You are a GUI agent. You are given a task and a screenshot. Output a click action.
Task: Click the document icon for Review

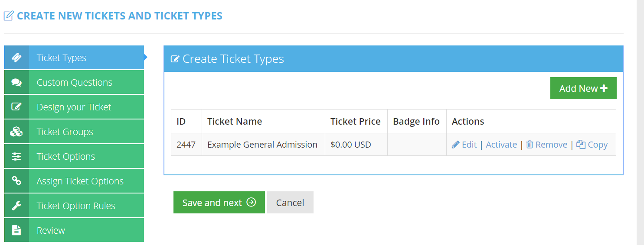pos(16,230)
